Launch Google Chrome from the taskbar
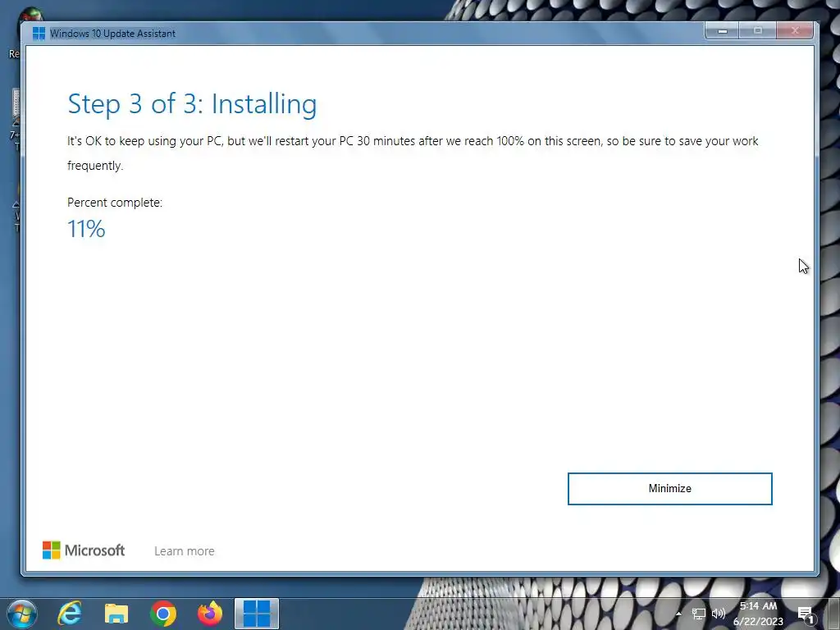Screen dimensions: 840x630 tap(163, 614)
